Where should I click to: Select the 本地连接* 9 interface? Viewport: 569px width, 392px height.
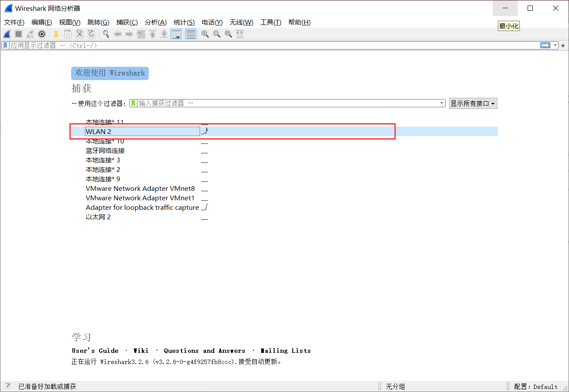[x=284, y=179]
